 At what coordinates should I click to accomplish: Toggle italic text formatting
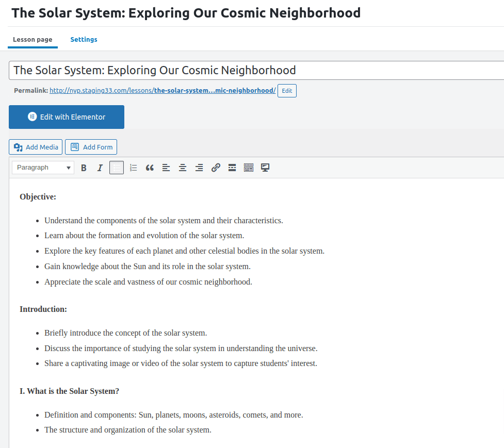pos(100,168)
